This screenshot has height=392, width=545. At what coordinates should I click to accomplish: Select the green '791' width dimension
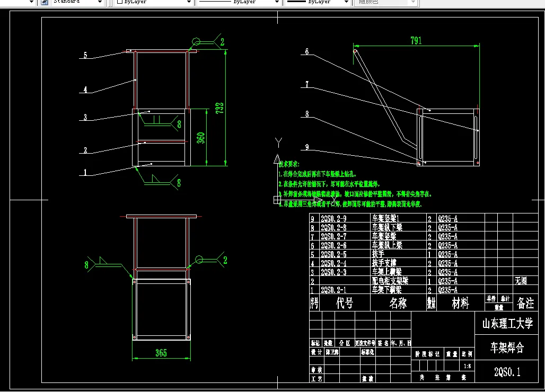(x=416, y=41)
